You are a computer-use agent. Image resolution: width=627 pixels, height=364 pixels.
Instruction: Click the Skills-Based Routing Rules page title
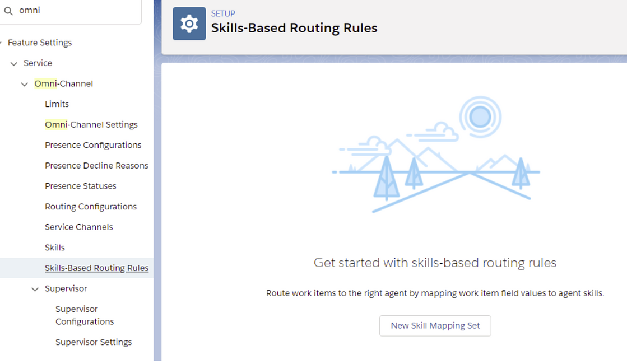[294, 28]
